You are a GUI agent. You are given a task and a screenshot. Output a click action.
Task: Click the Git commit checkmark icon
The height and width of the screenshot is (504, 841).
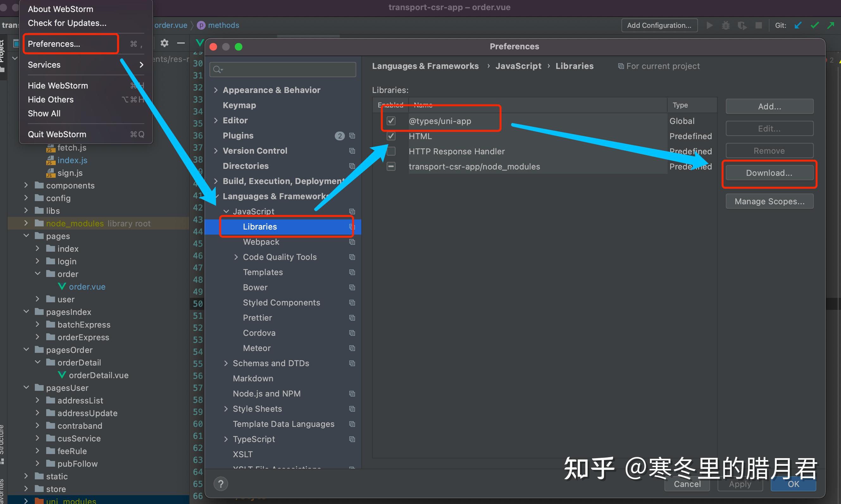[814, 26]
